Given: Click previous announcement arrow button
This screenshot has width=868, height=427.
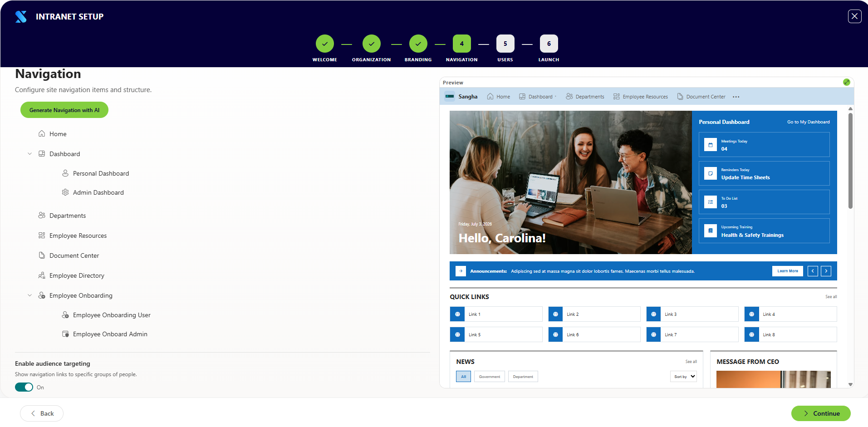Looking at the screenshot, I should tap(813, 271).
